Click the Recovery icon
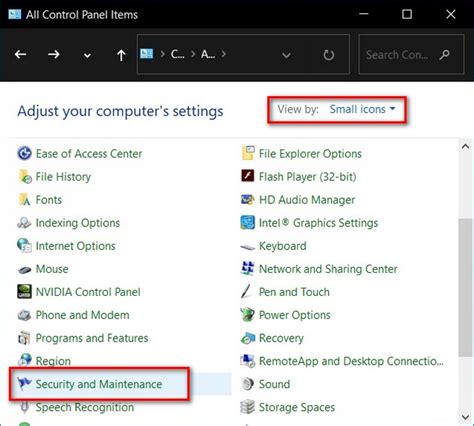 pos(248,338)
